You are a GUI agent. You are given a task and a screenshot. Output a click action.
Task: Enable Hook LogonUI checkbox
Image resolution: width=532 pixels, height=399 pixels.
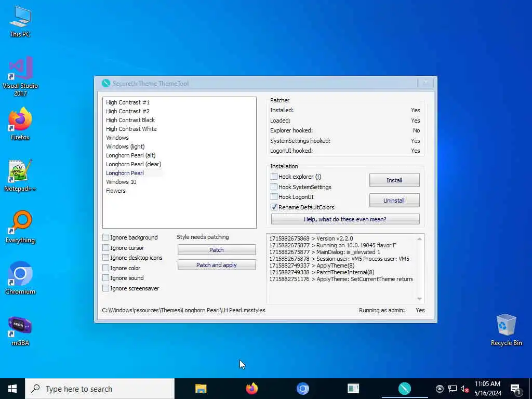coord(274,197)
